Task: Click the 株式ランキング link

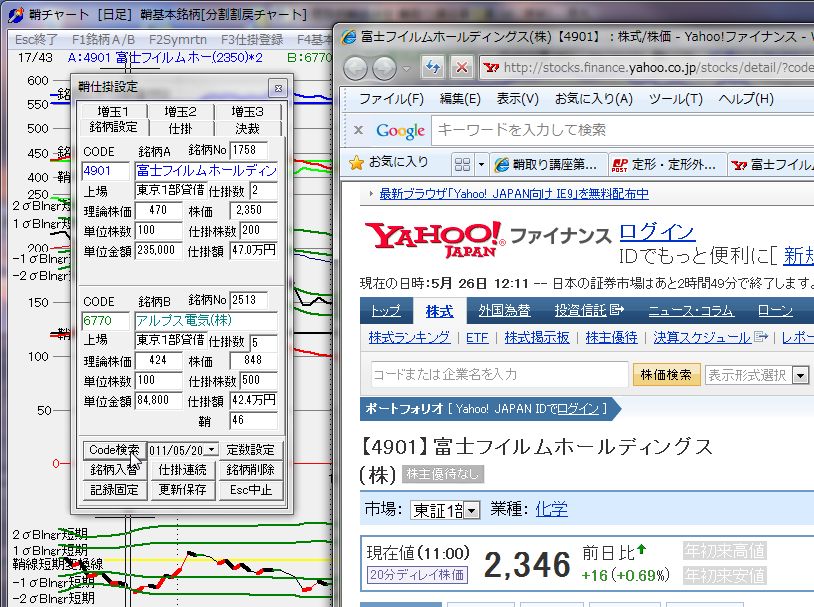Action: 409,338
